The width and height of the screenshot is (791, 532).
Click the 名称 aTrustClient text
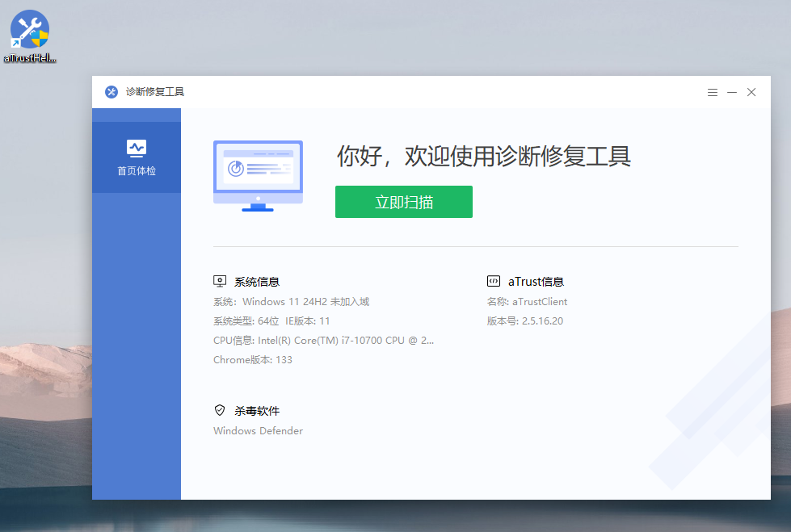(x=527, y=302)
